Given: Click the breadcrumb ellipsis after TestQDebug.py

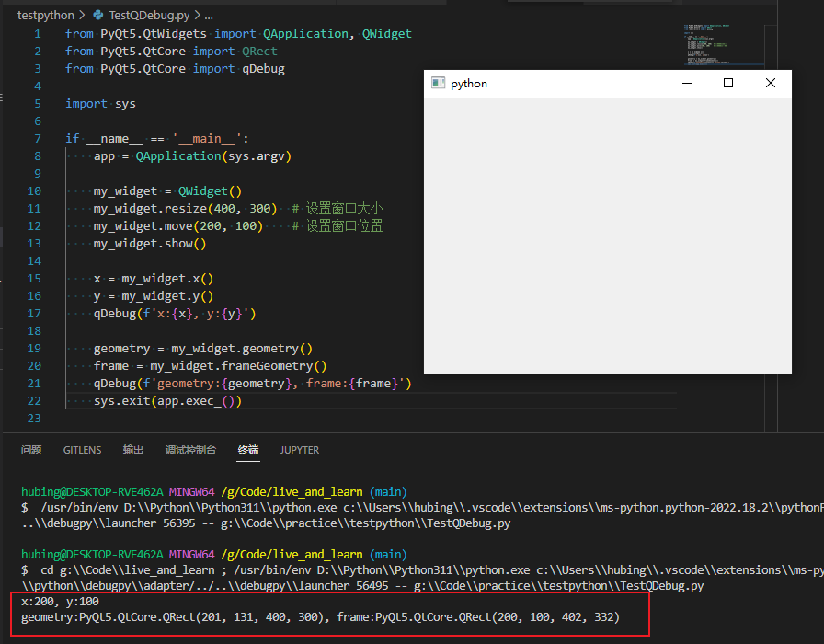Looking at the screenshot, I should [x=209, y=16].
